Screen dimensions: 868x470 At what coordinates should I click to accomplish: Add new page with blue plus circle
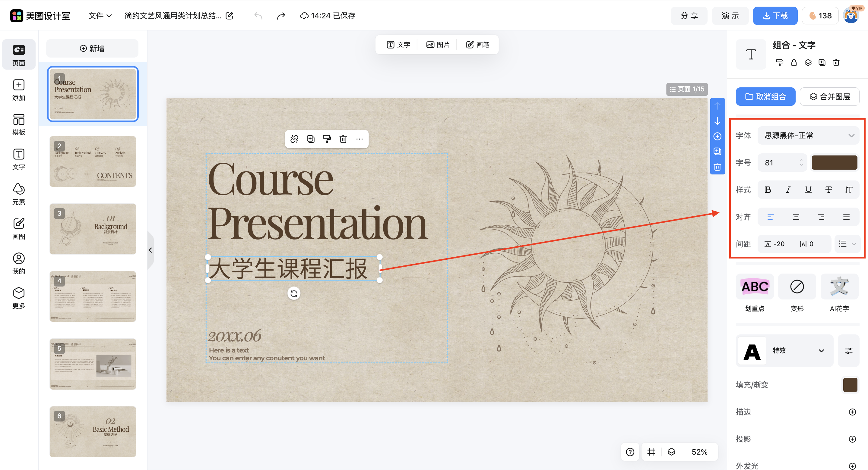(x=718, y=136)
